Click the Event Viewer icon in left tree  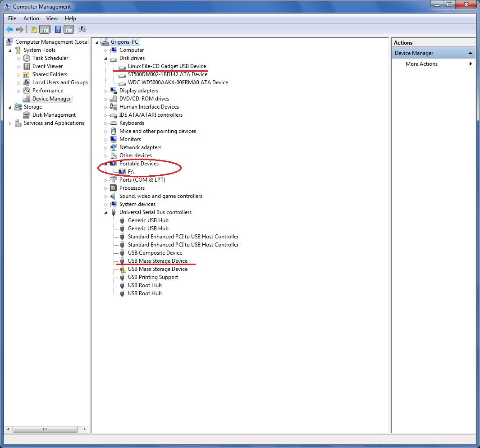[x=27, y=66]
